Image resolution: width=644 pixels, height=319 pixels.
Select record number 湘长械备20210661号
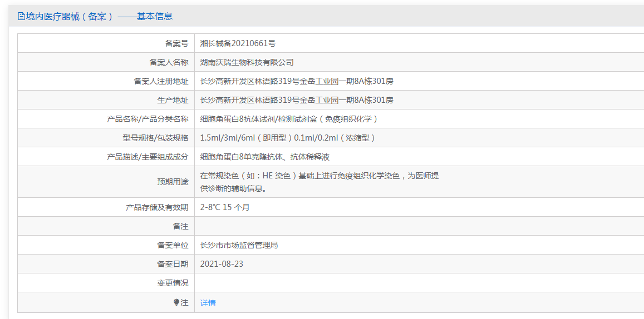[238, 43]
